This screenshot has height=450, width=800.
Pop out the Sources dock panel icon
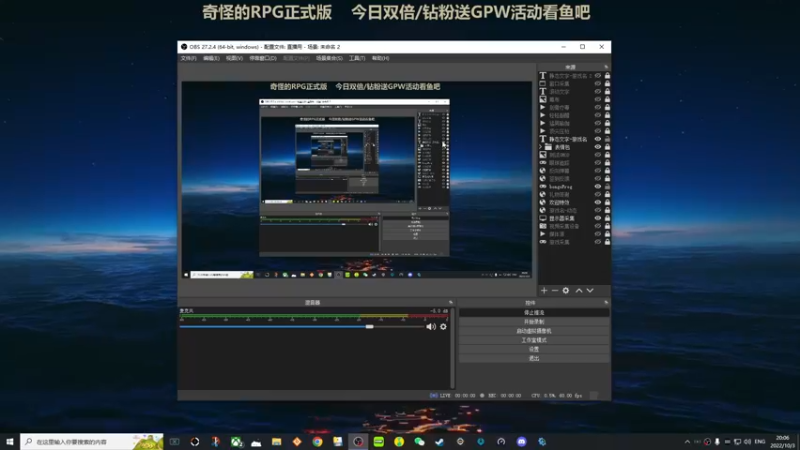coord(606,67)
